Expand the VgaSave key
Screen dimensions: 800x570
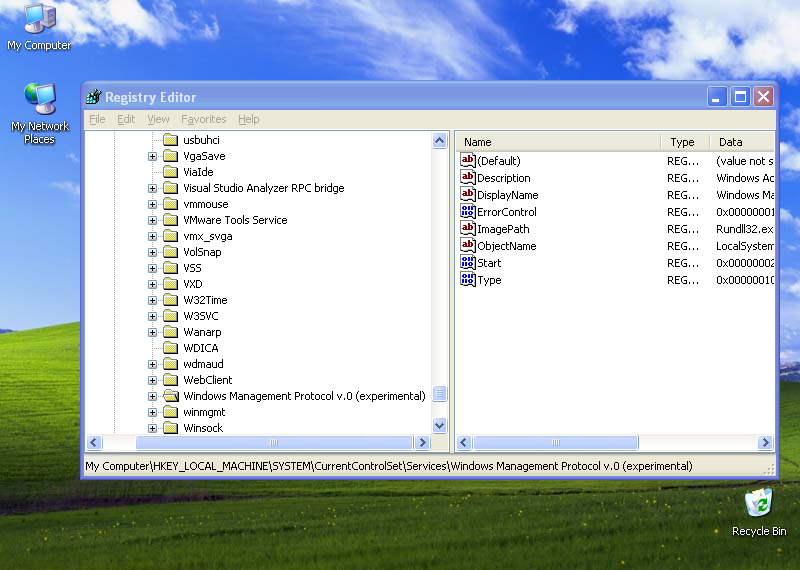pyautogui.click(x=152, y=156)
